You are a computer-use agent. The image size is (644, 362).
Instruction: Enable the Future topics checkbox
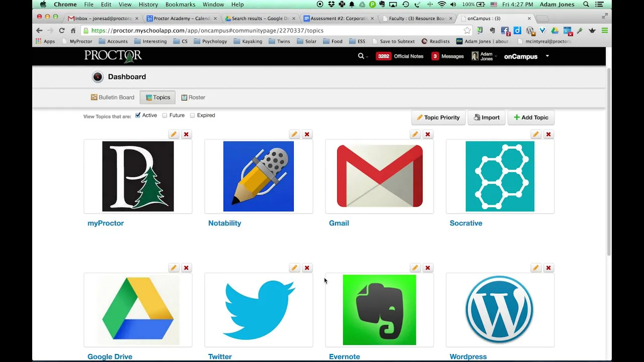(x=165, y=115)
